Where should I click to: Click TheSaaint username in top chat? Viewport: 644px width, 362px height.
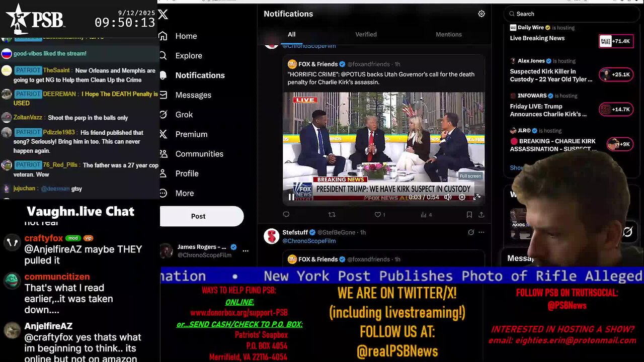point(56,71)
